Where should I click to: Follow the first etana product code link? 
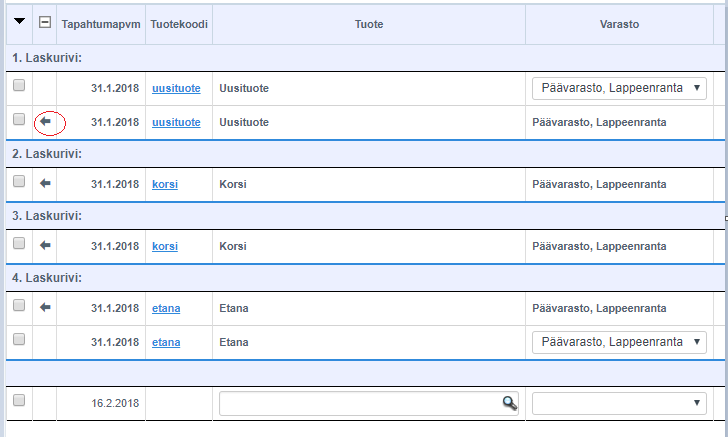click(166, 308)
